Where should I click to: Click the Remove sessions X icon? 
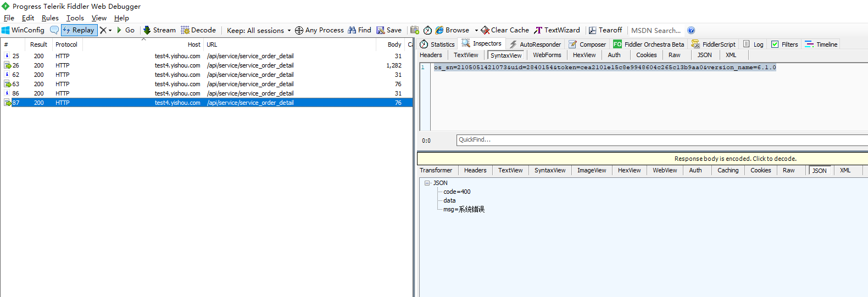pyautogui.click(x=103, y=30)
